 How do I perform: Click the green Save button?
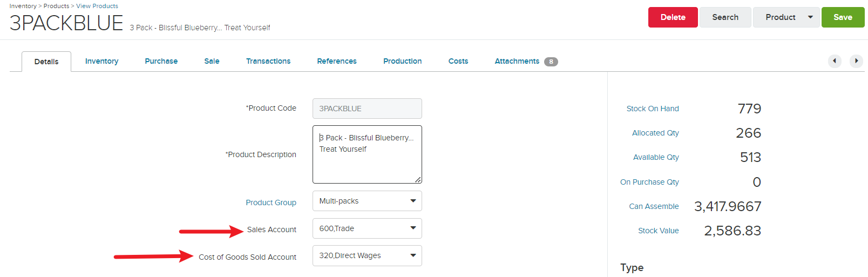[x=843, y=17]
